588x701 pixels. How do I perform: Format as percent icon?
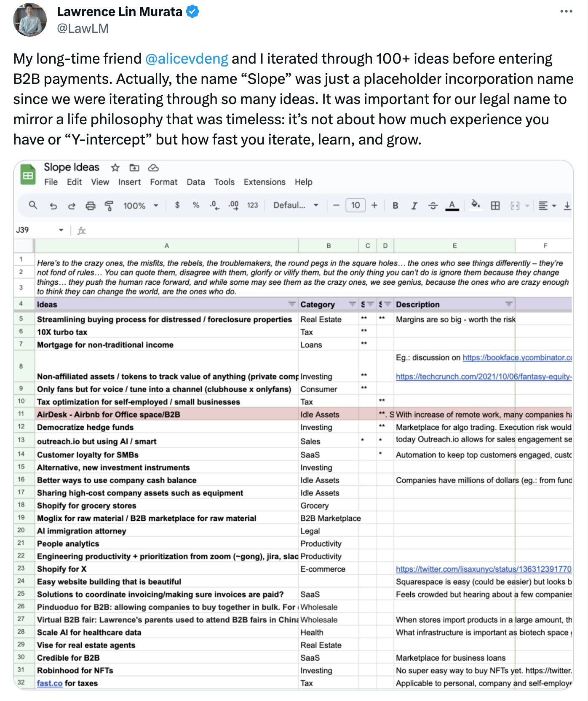196,205
